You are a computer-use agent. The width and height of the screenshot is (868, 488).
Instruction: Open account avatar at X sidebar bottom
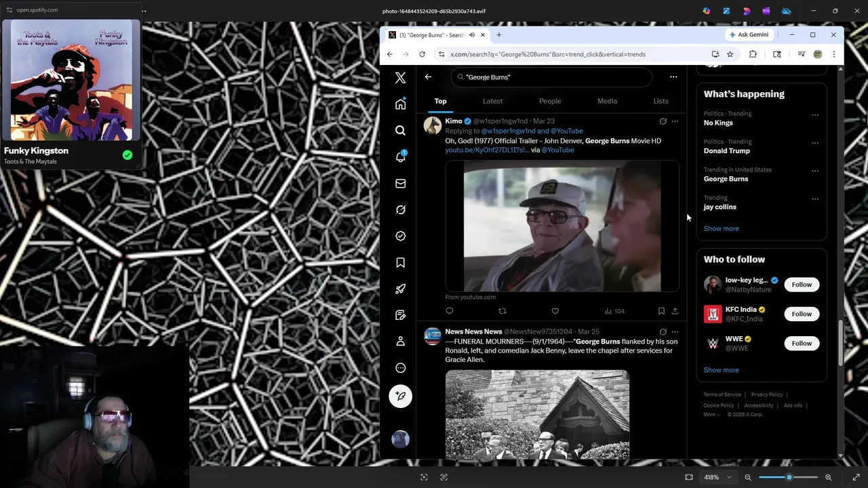(400, 439)
